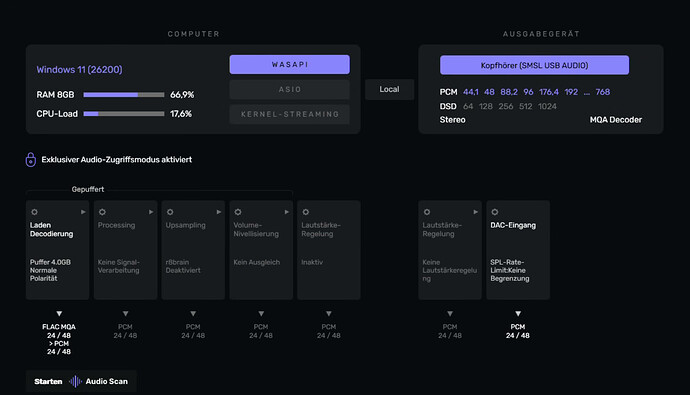Click DSD rate 128
This screenshot has height=395, width=690.
coord(486,106)
